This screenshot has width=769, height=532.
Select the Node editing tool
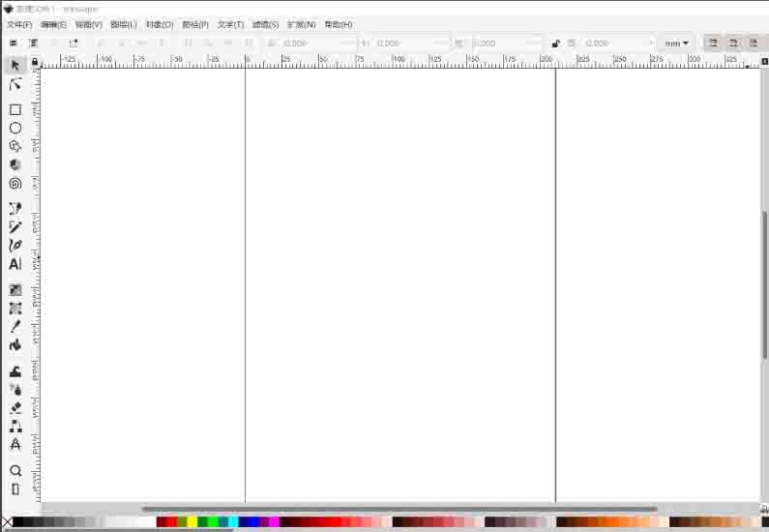pos(15,84)
